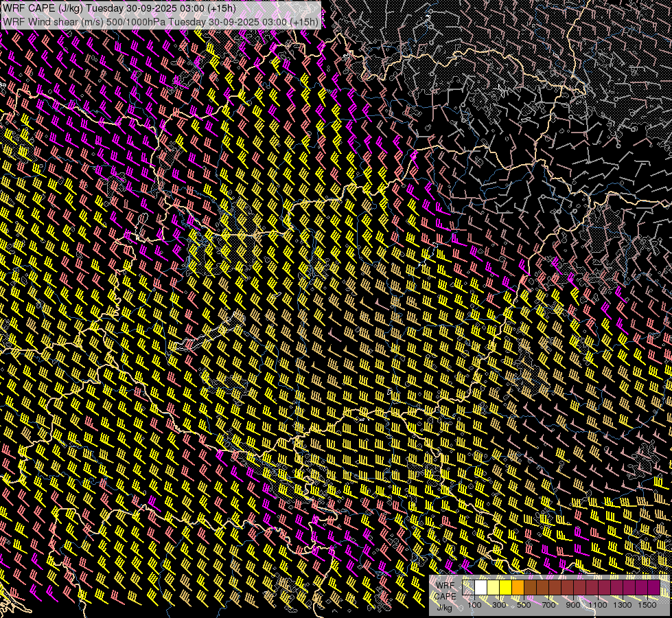Click the white CAPE legend swatch
Screen dimensions: 672x618
click(480, 588)
